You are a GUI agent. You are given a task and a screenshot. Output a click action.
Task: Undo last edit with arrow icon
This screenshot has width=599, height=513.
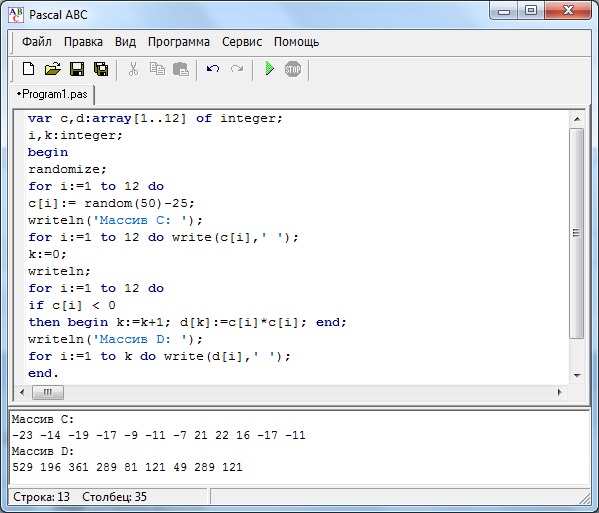[213, 69]
